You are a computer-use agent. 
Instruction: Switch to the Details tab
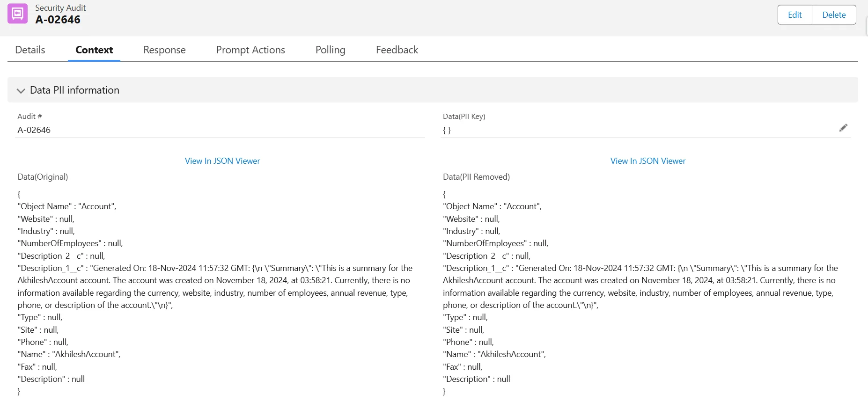point(30,50)
